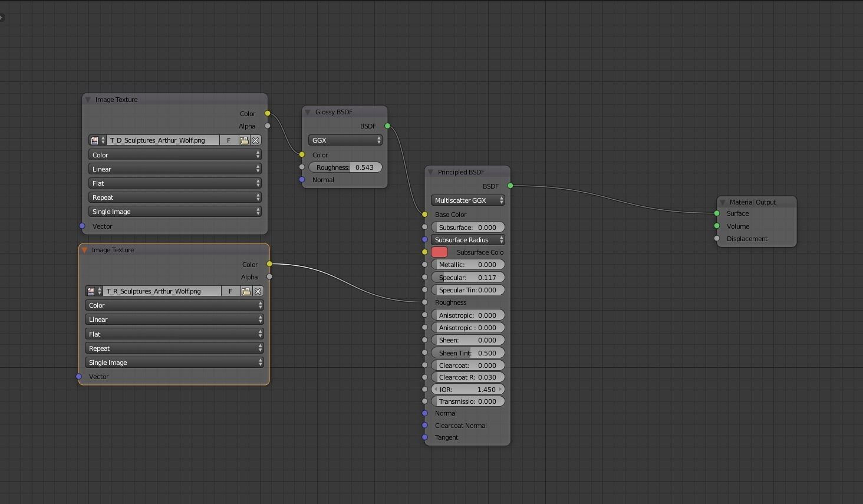Open the Flat projection dropdown in the T_D_Sculptures node
The height and width of the screenshot is (504, 863).
pos(175,183)
